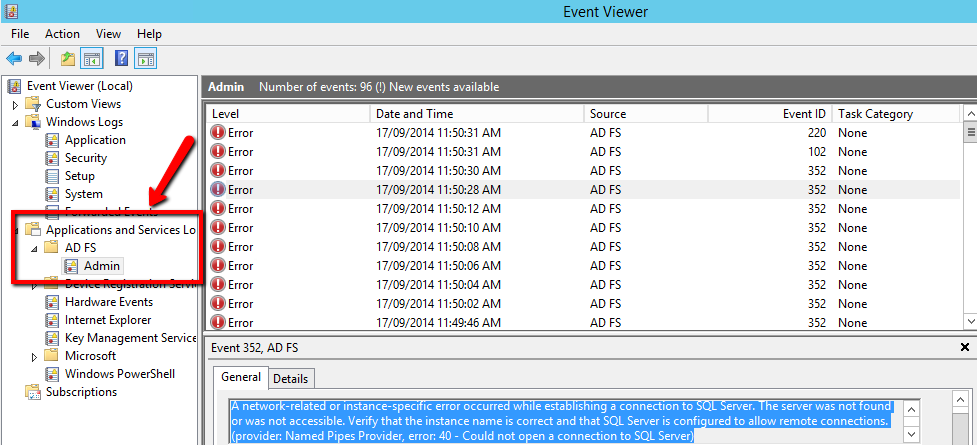Image resolution: width=977 pixels, height=445 pixels.
Task: Collapse the Windows Logs tree node
Action: [x=15, y=122]
